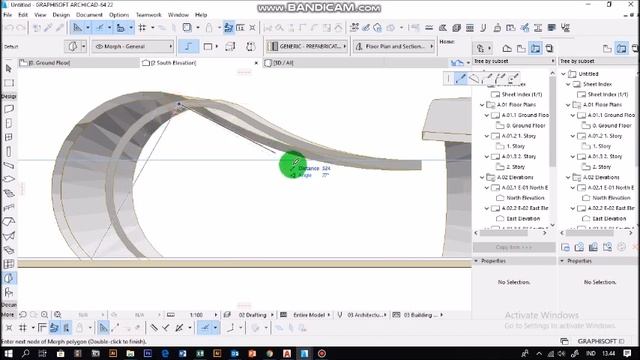Viewport: 640px width, 360px height.
Task: Open the Morph - General layer dropdown
Action: point(133,47)
